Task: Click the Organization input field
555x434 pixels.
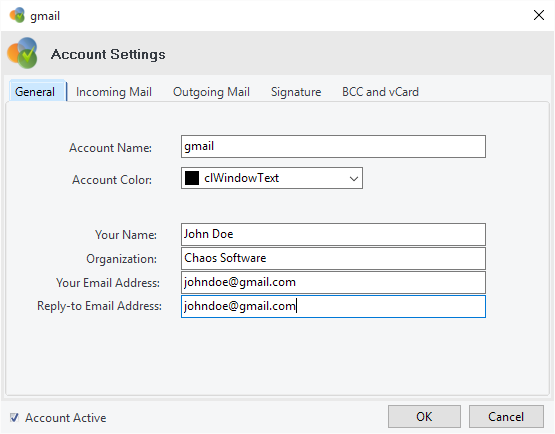Action: click(333, 258)
